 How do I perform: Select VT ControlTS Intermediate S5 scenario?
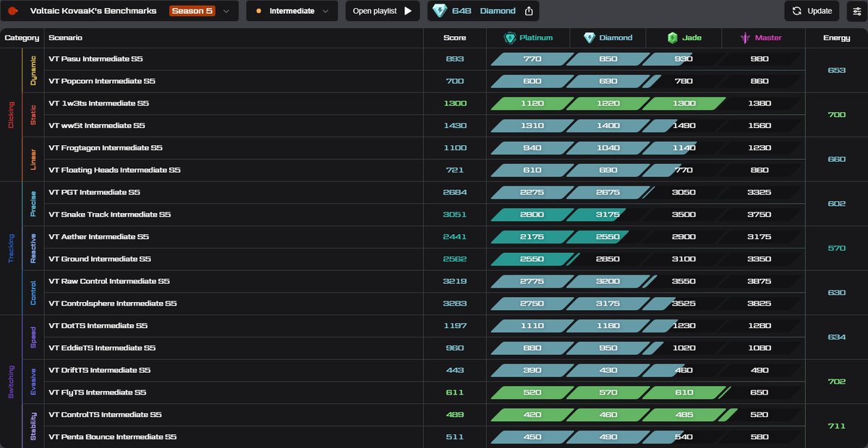[105, 415]
